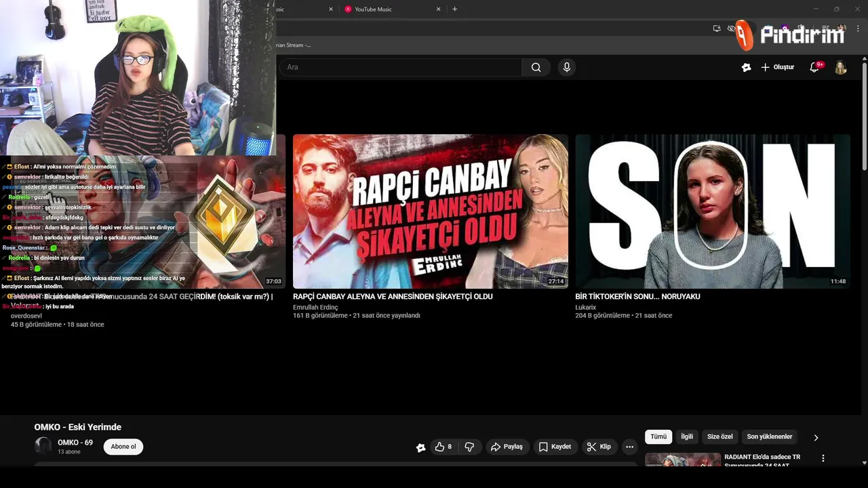
Task: Open the RADIANT Elo'da suggested video thumbnail
Action: (x=683, y=460)
